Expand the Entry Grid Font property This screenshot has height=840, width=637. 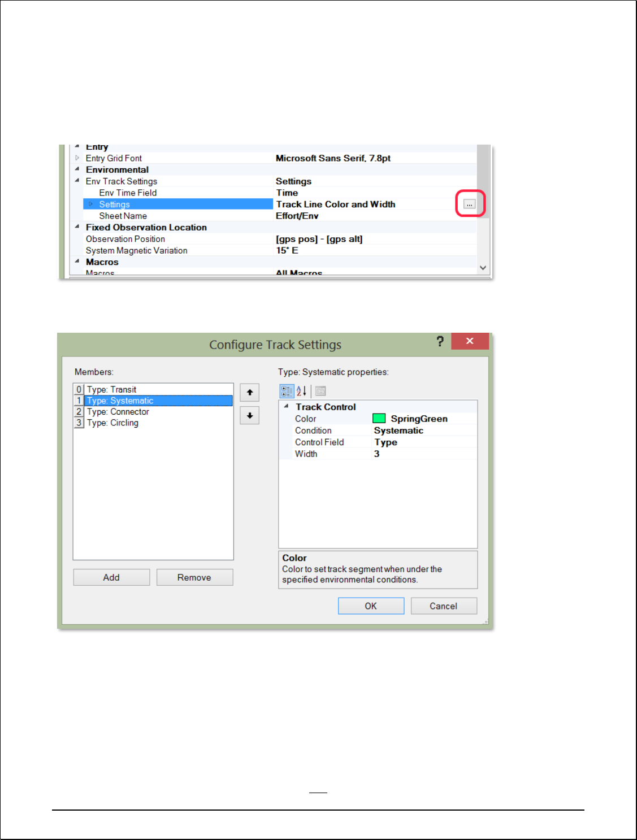pos(77,158)
